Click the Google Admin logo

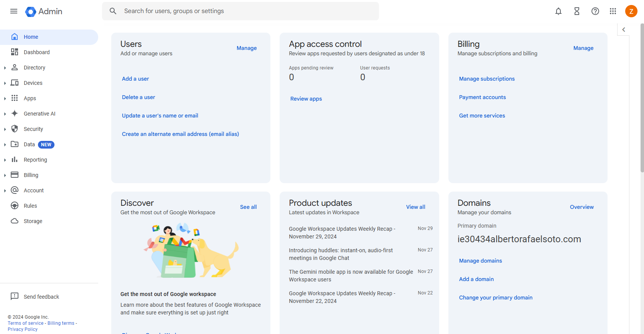pyautogui.click(x=44, y=12)
